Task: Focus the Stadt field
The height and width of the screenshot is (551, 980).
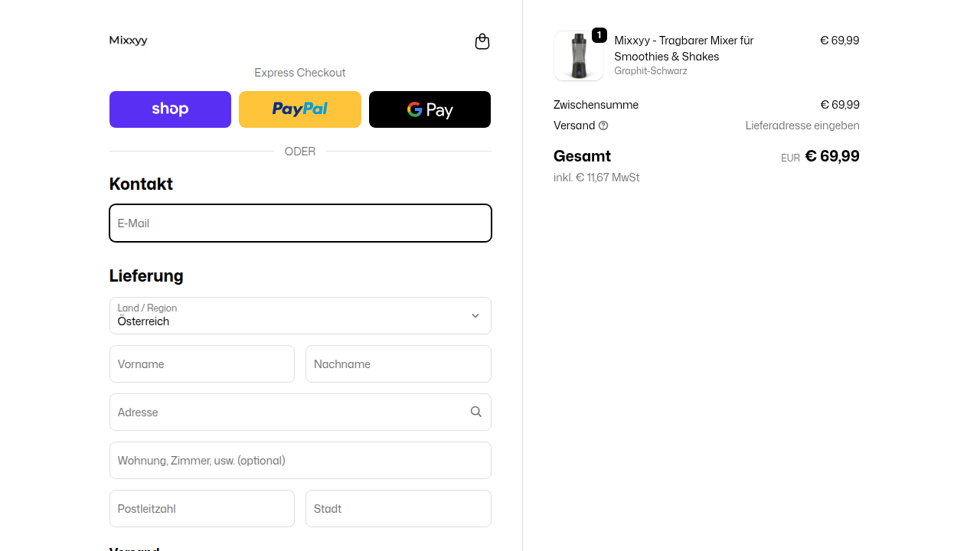Action: tap(398, 508)
